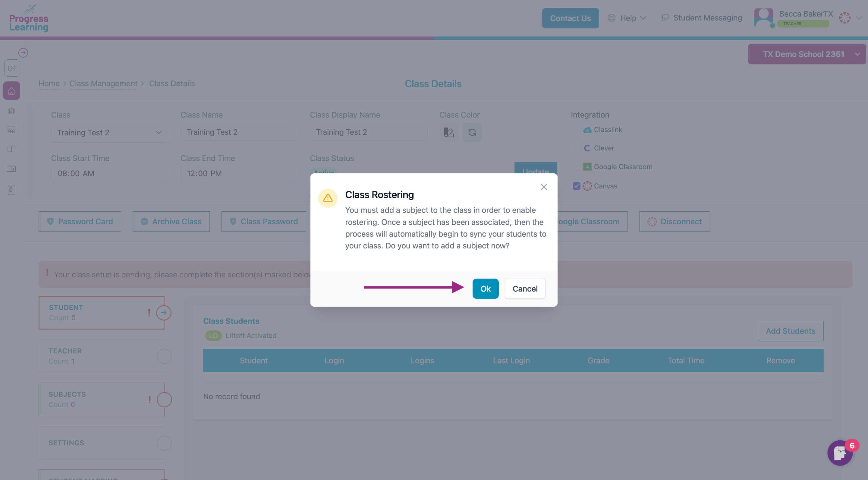Click the Class End Time field
This screenshot has width=868, height=480.
click(x=239, y=173)
